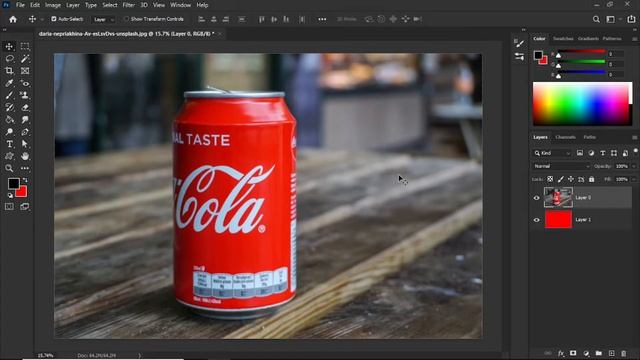
Task: Toggle filter for type layers
Action: [602, 153]
